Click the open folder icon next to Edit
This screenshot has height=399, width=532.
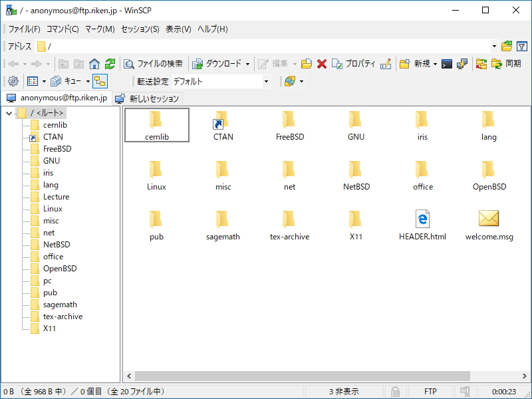[x=306, y=63]
